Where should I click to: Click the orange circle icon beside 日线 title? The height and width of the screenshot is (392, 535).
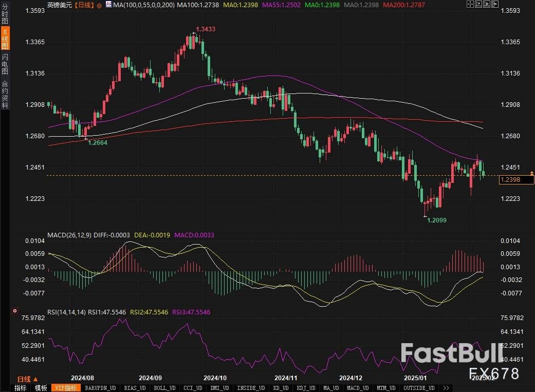tap(99, 5)
